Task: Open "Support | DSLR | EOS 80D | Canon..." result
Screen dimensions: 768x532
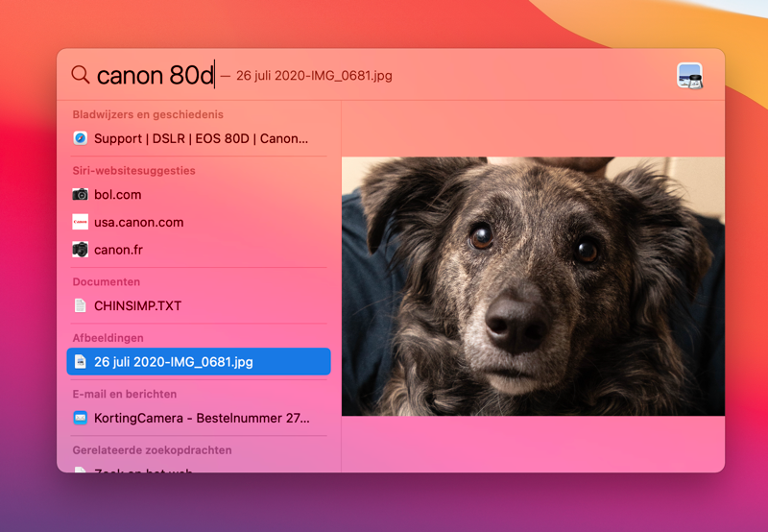Action: point(199,138)
